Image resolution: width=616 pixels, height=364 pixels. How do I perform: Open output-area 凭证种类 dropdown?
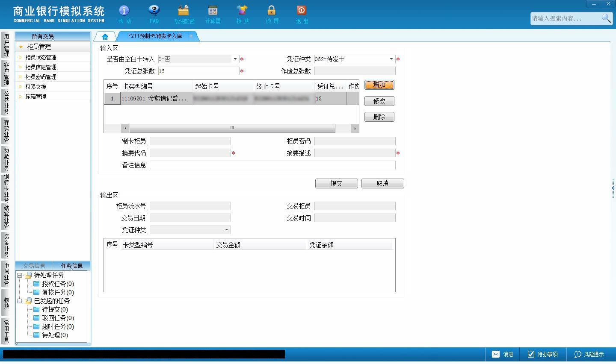(226, 230)
